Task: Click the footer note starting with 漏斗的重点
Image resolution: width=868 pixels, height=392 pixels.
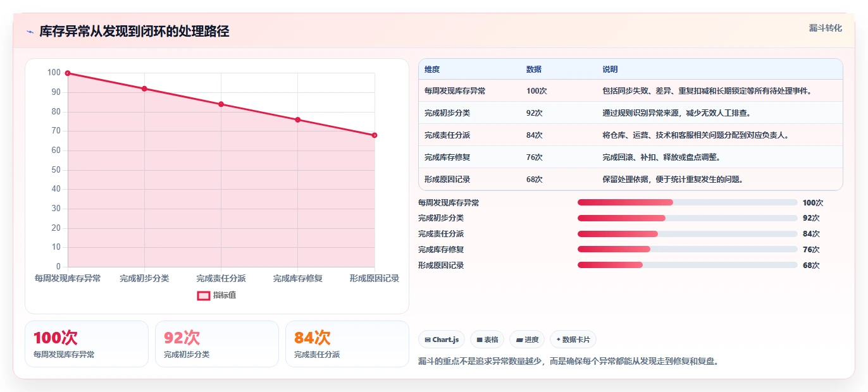Action: tap(569, 362)
